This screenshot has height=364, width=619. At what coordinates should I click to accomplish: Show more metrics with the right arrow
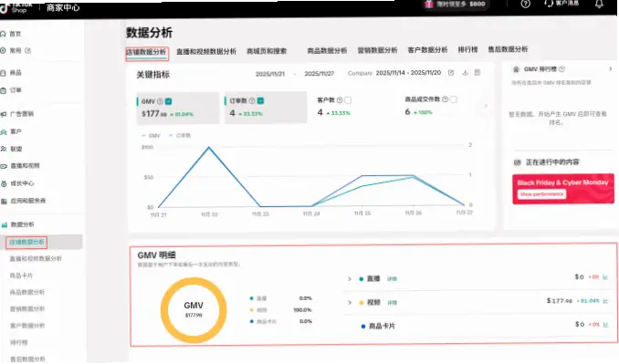pyautogui.click(x=486, y=106)
